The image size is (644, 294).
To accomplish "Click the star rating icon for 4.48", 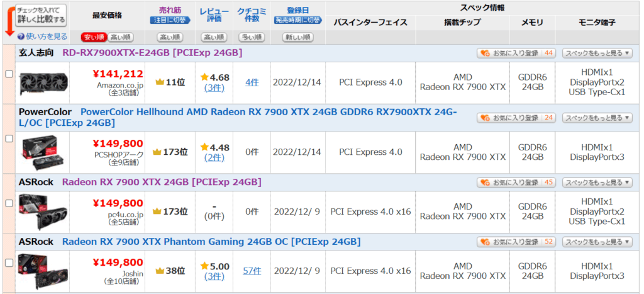I will [x=204, y=147].
